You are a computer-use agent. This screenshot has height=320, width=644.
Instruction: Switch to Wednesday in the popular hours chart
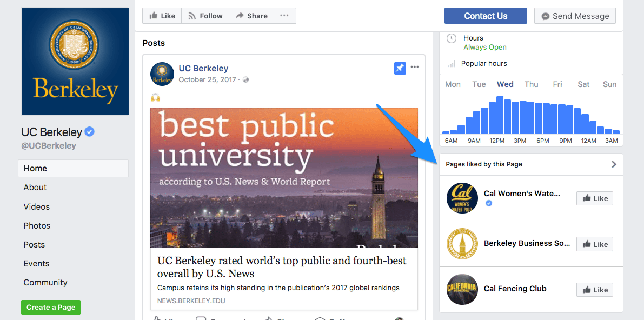[x=504, y=84]
